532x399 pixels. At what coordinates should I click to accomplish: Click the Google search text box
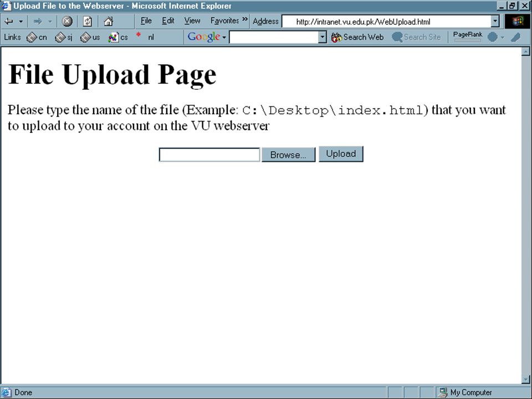(274, 37)
